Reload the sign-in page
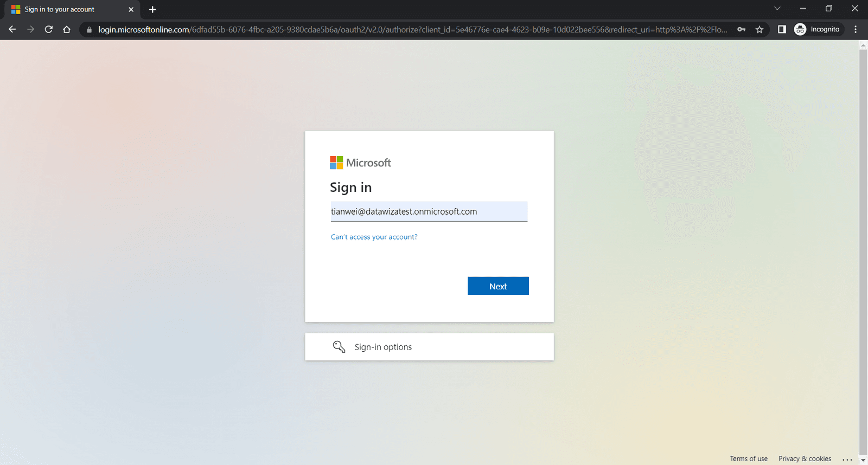The width and height of the screenshot is (868, 465). [x=49, y=29]
